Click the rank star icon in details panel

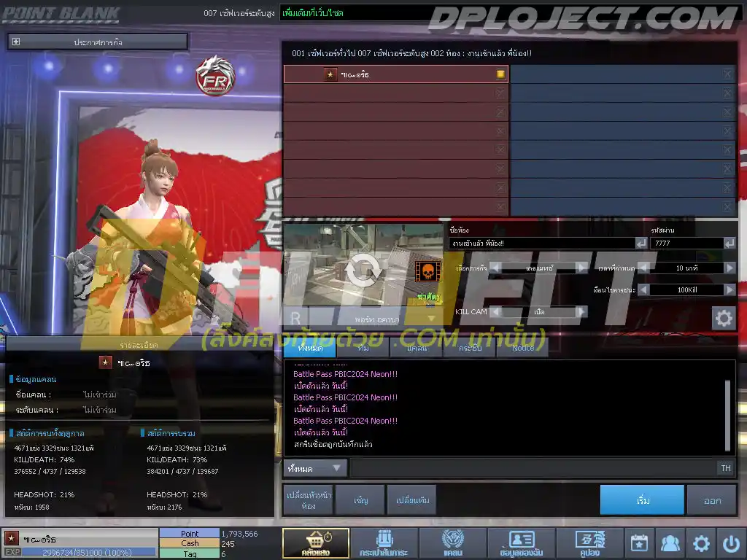click(x=105, y=362)
